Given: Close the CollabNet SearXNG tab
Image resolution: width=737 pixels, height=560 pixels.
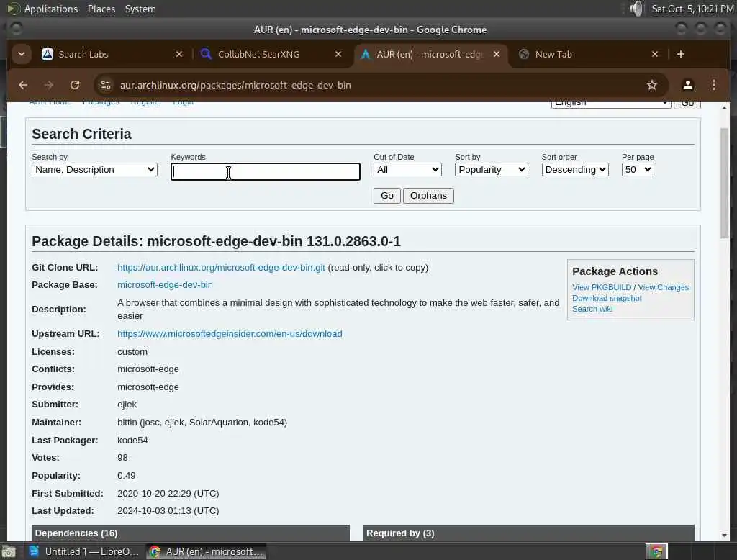Looking at the screenshot, I should point(338,54).
